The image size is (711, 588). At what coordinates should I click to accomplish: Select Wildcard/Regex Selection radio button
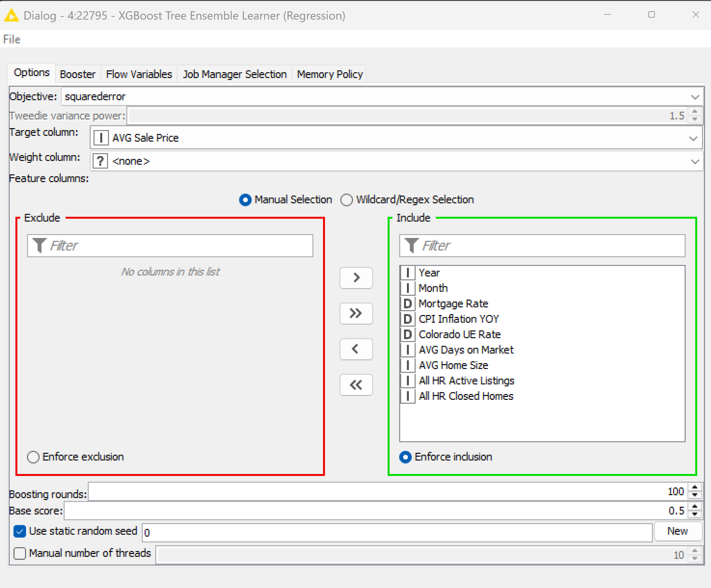coord(346,200)
